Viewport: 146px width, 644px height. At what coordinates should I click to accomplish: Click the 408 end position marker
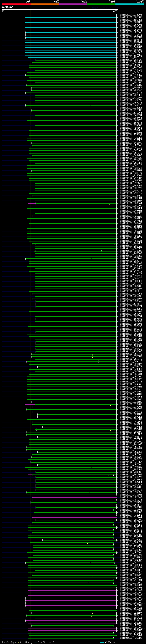115,11
